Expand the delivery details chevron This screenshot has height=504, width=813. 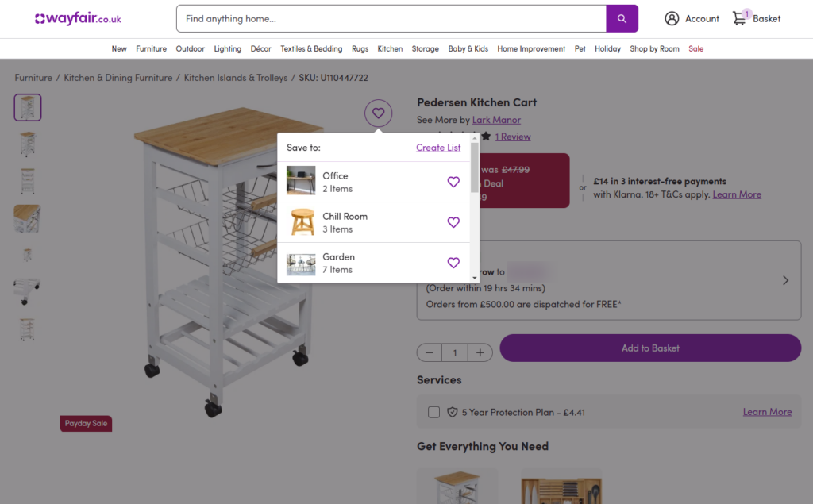point(785,280)
